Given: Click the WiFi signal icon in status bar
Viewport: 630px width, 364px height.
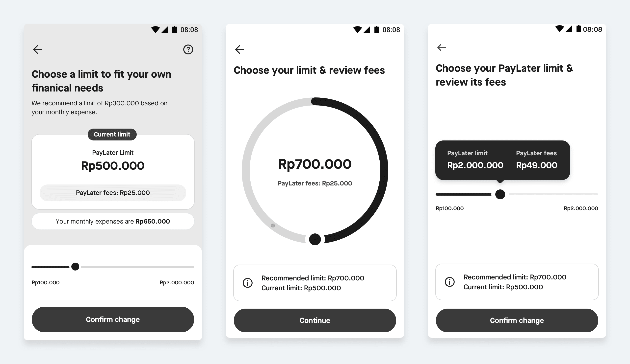Looking at the screenshot, I should click(x=152, y=30).
